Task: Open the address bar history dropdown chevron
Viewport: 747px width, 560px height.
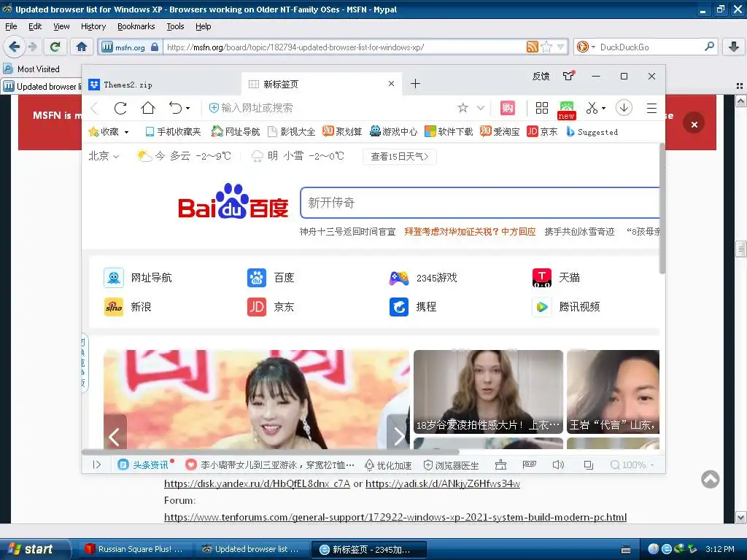Action: 481,108
